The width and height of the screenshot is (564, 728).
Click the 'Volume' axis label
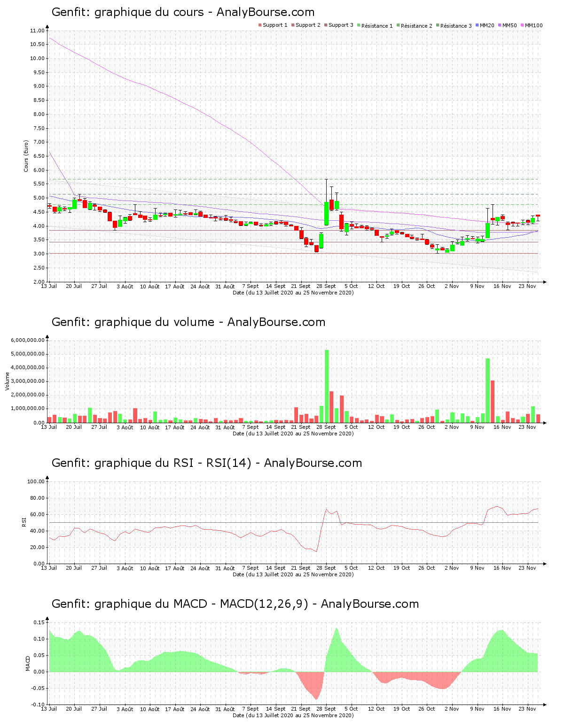pos(8,381)
